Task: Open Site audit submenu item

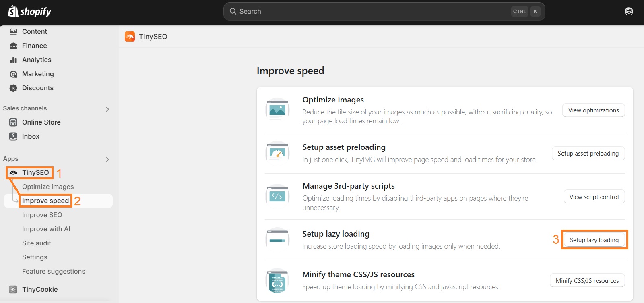Action: tap(37, 243)
